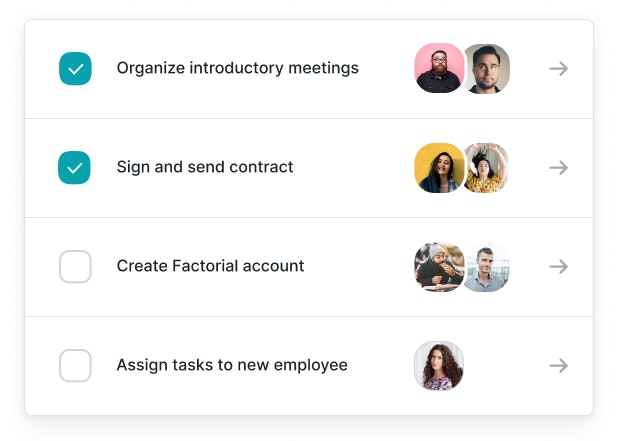This screenshot has width=618, height=441.
Task: Open the Sign and send contract task
Action: click(205, 168)
